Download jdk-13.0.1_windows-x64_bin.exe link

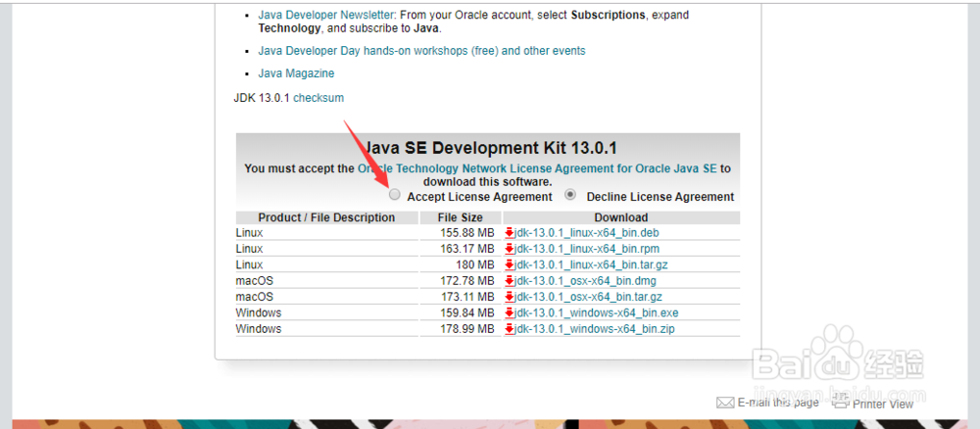coord(596,312)
